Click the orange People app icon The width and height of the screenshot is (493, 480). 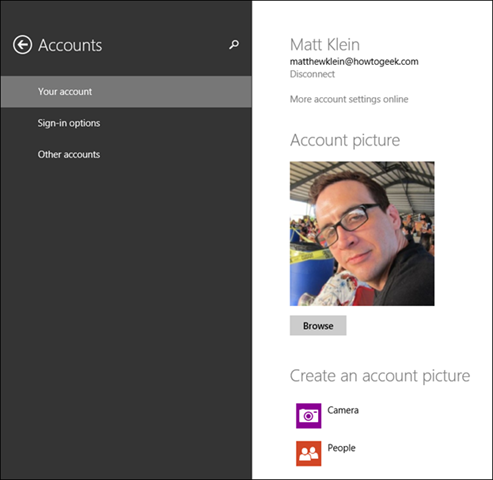pos(309,453)
